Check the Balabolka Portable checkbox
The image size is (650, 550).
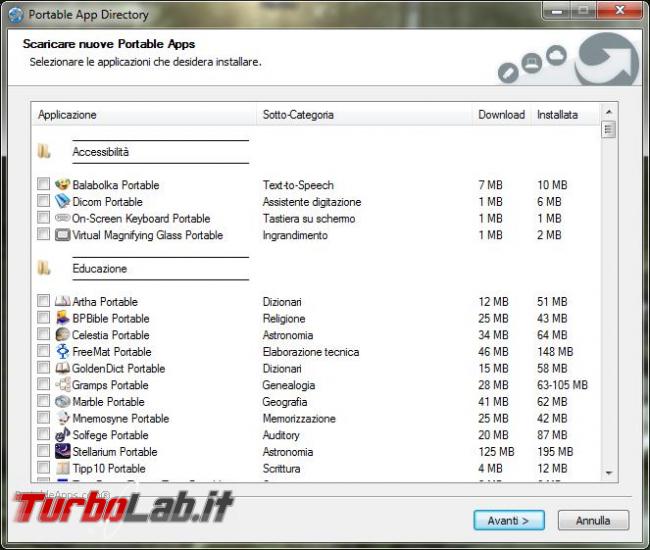coord(43,184)
